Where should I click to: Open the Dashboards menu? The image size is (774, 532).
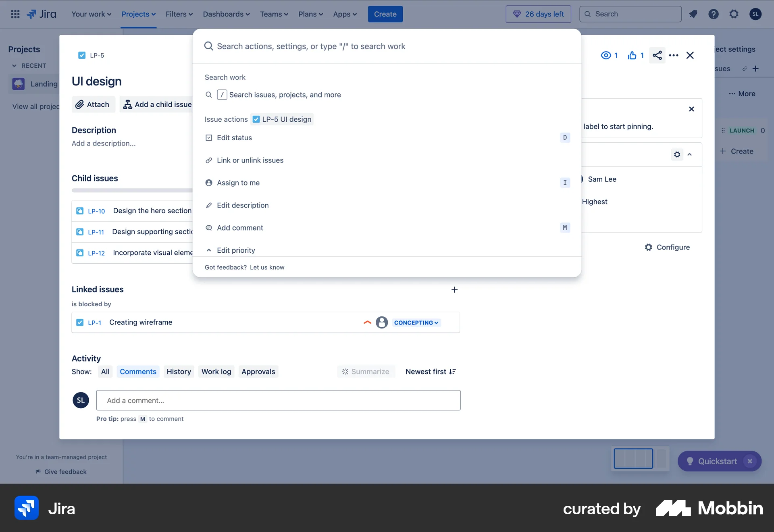point(226,14)
